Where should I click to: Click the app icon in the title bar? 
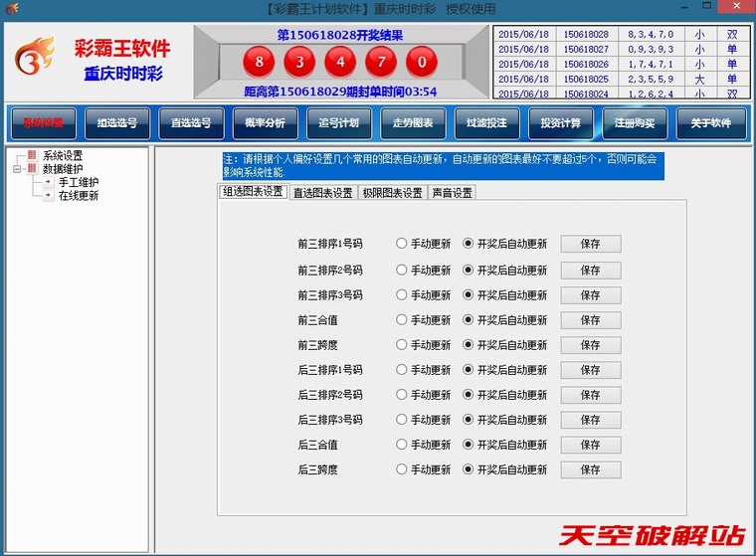12,9
